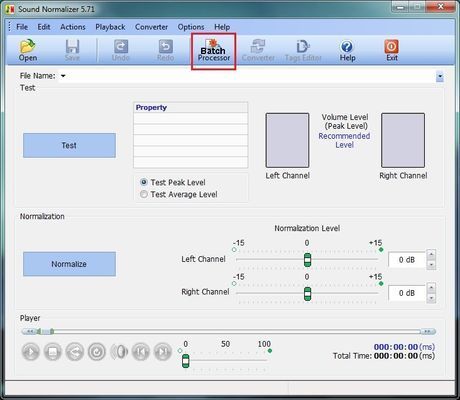Click the circular arrow player button

coord(97,352)
